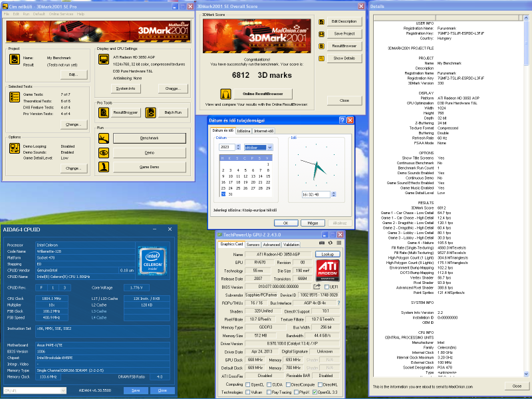Click the Batch Run button

[173, 112]
